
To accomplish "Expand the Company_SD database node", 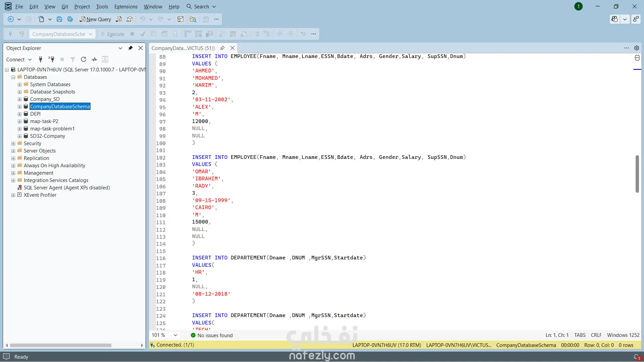I will pos(19,99).
